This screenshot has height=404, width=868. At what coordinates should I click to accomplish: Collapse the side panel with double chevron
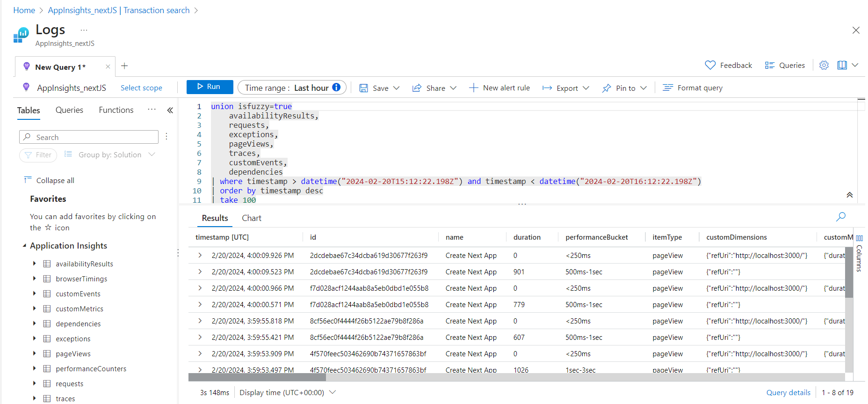(170, 110)
